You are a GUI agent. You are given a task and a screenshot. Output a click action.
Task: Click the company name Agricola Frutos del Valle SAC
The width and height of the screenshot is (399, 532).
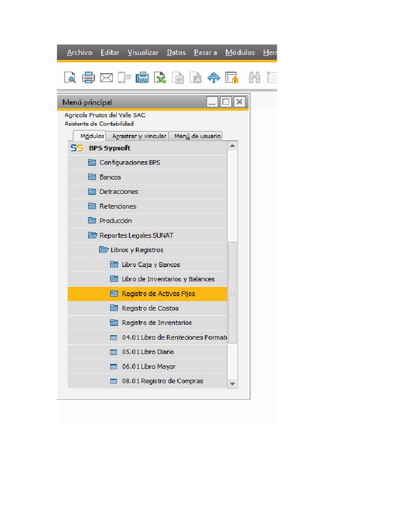tap(105, 115)
